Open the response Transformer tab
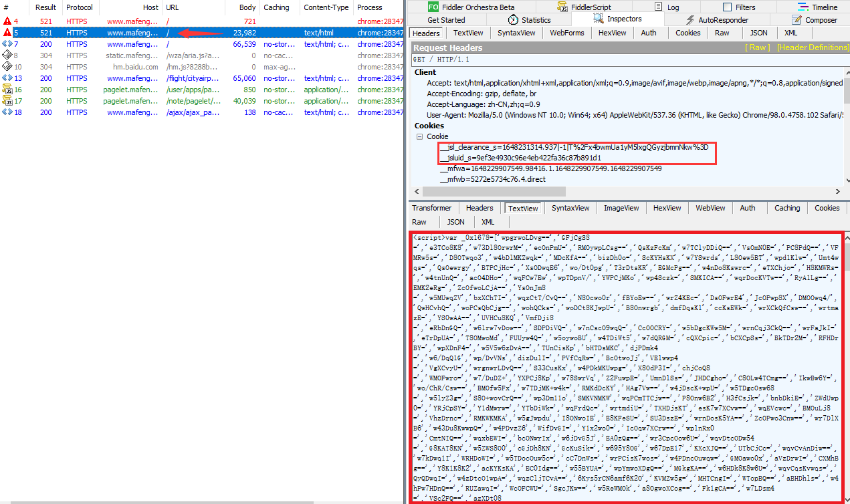The height and width of the screenshot is (504, 850). tap(431, 208)
